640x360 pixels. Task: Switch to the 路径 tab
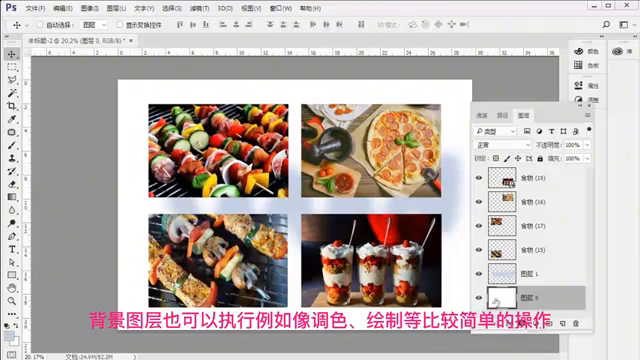click(502, 116)
